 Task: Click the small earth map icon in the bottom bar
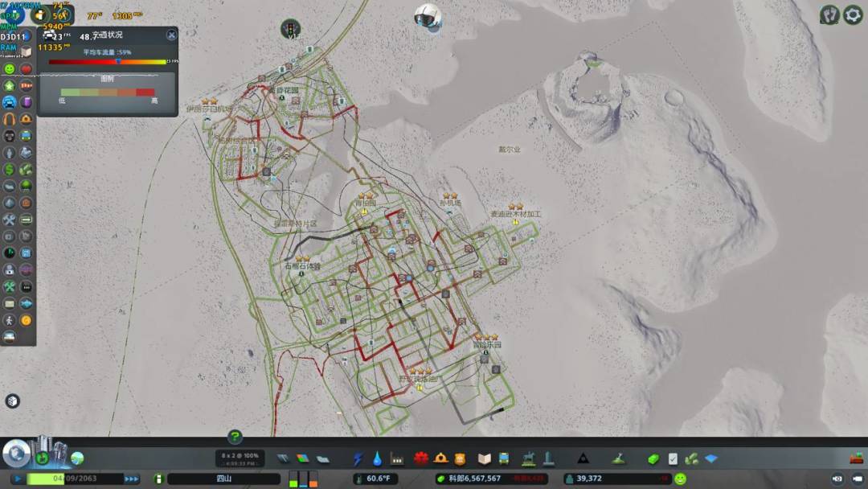pos(77,458)
